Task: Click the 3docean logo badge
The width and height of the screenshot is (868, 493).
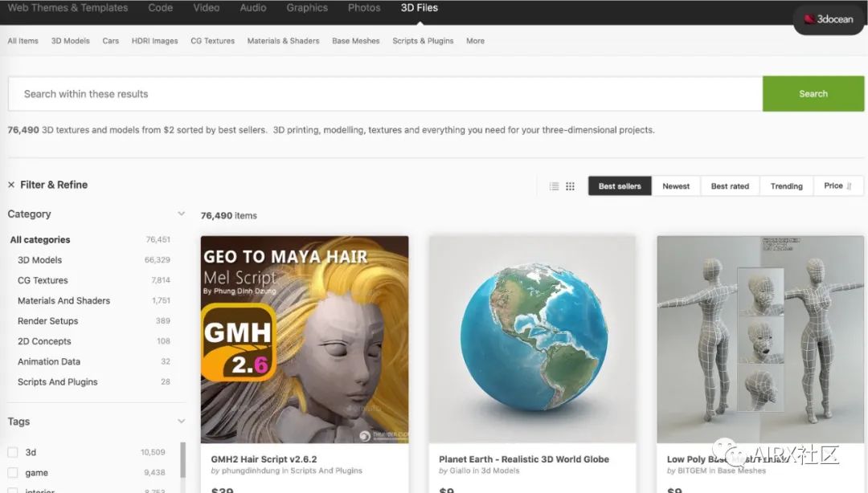Action: click(829, 19)
